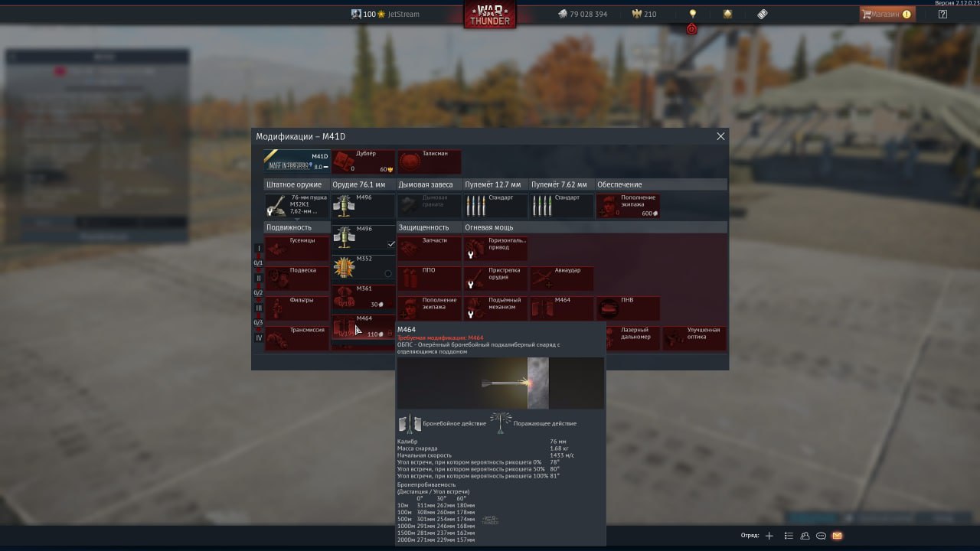Viewport: 980px width, 551px height.
Task: Select the Улучшенная оптика modification
Action: [694, 338]
